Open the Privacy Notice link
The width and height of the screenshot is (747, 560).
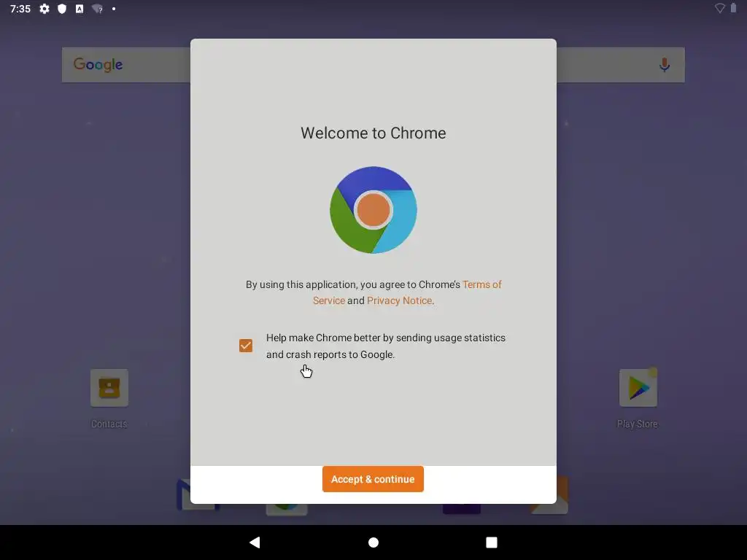click(x=399, y=300)
